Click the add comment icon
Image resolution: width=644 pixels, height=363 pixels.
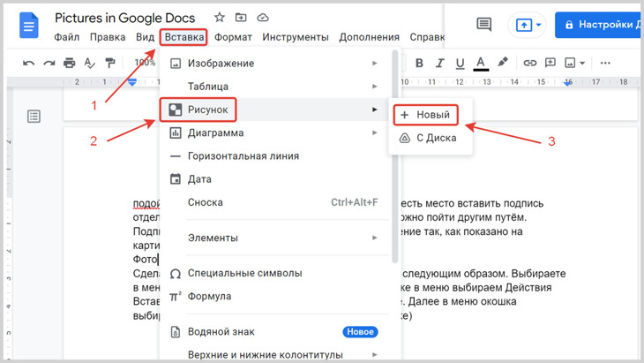coord(550,63)
